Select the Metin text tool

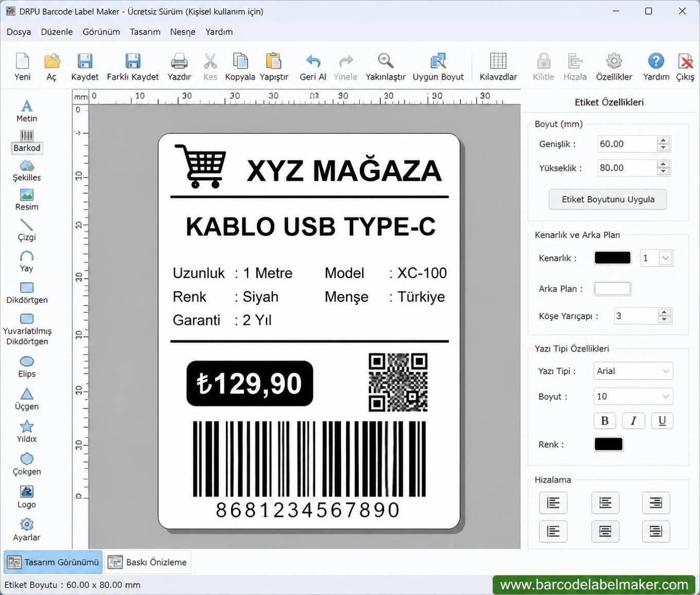(x=27, y=111)
